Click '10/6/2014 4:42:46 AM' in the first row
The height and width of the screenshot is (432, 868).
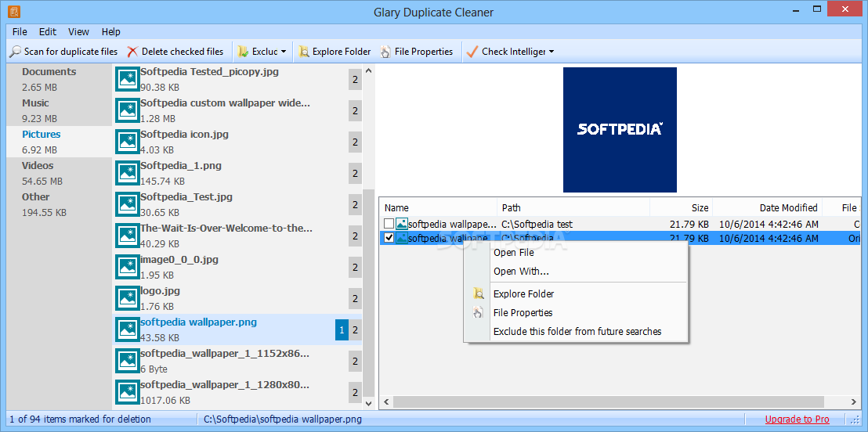[x=769, y=224]
